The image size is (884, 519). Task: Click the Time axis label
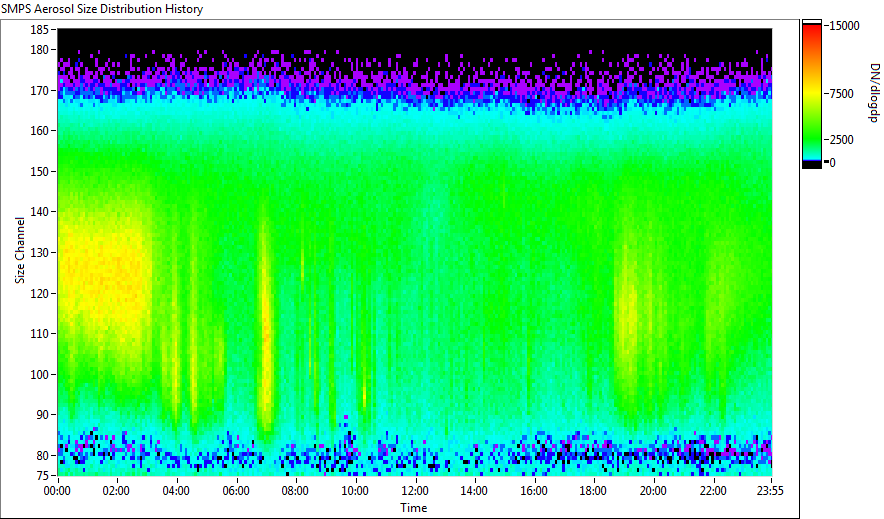(414, 508)
